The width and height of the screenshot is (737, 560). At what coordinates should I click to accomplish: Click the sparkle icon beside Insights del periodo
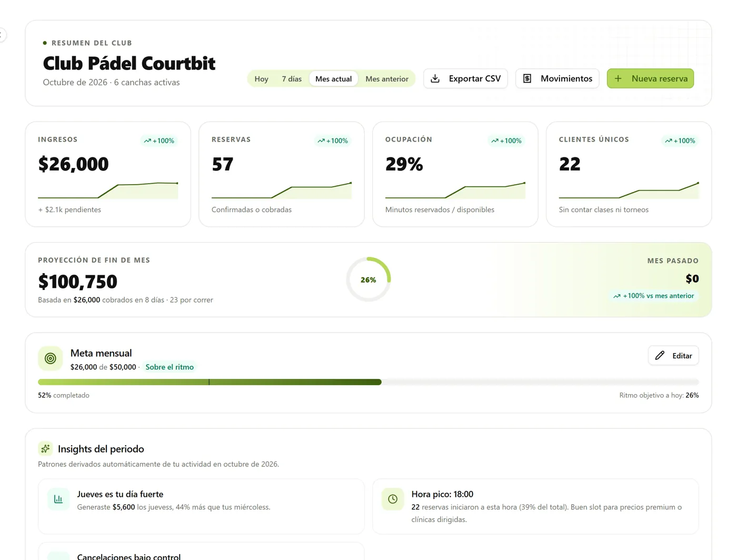pyautogui.click(x=45, y=448)
